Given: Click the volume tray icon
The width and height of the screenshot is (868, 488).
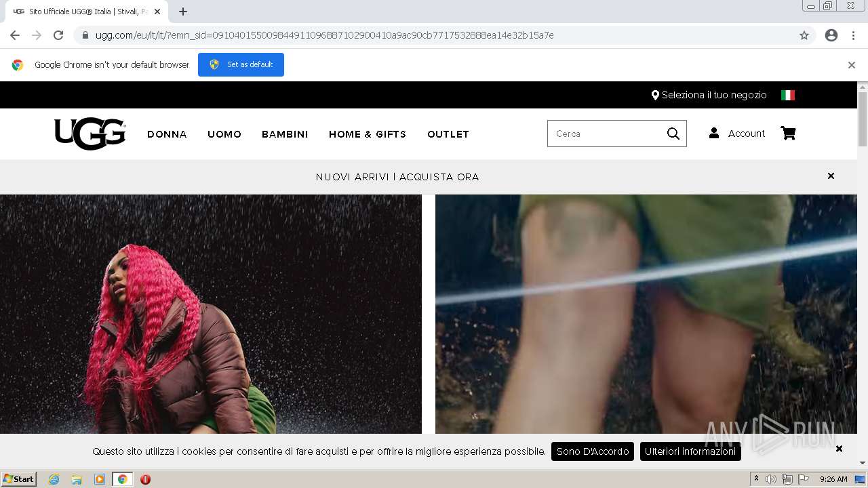Looking at the screenshot, I should 771,479.
